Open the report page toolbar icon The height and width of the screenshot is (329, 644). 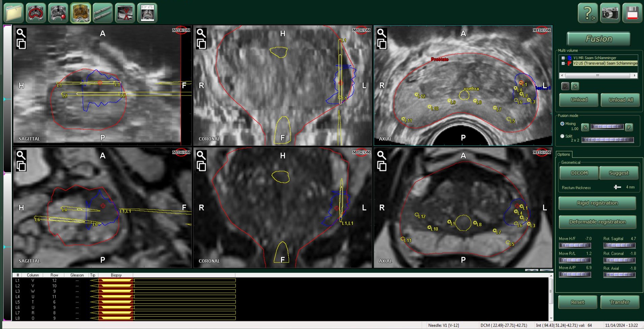click(147, 13)
